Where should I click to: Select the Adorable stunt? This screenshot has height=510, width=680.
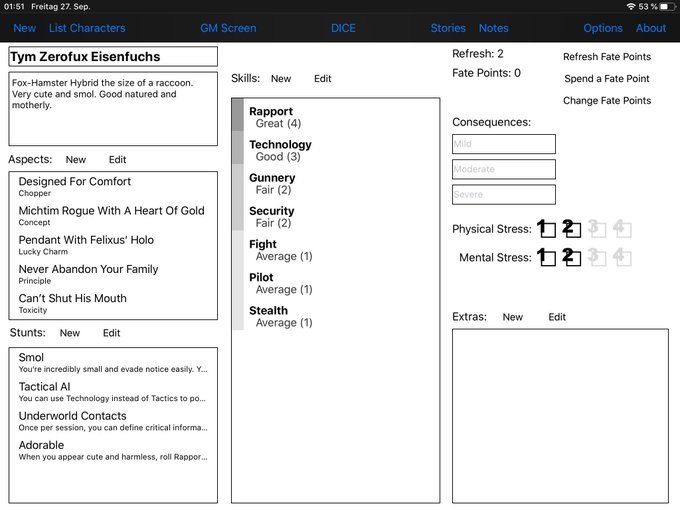coord(113,450)
